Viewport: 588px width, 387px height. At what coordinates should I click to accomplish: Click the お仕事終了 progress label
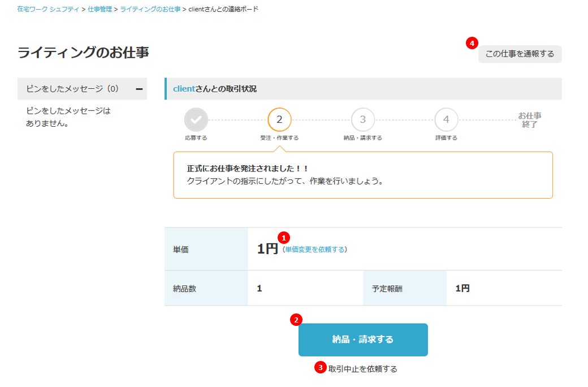[x=530, y=120]
